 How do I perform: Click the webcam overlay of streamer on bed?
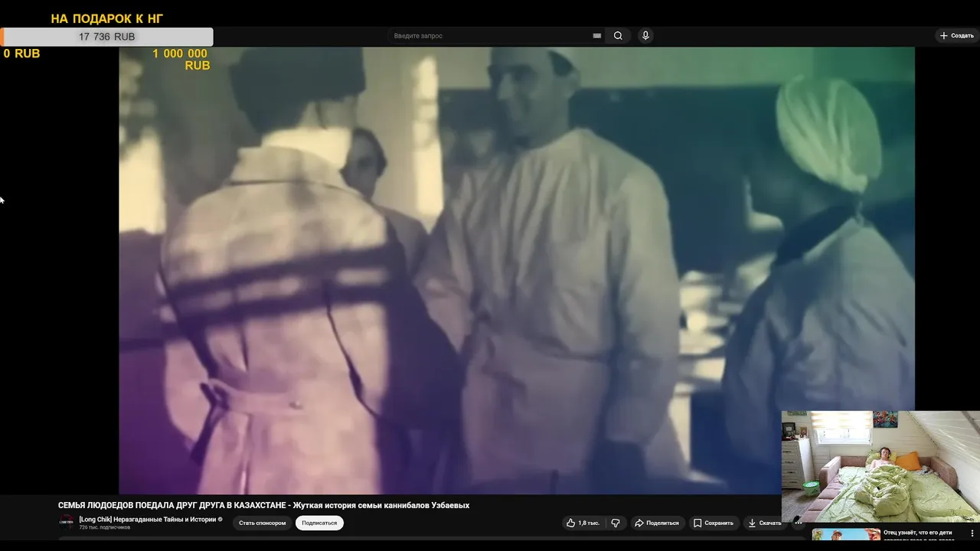[880, 466]
